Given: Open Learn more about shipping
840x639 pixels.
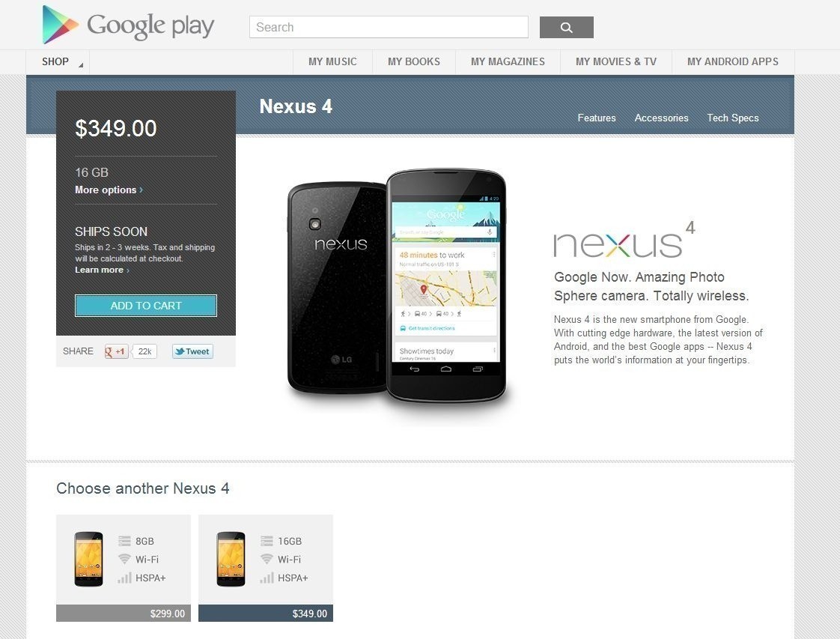Looking at the screenshot, I should click(x=102, y=270).
